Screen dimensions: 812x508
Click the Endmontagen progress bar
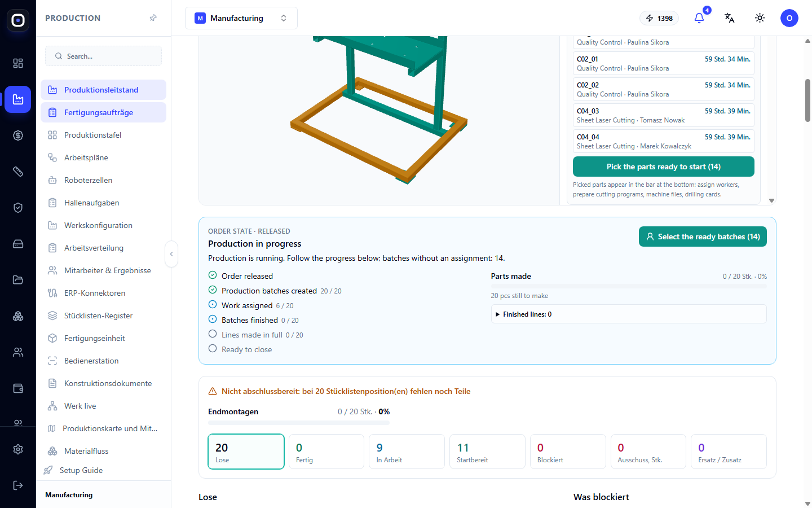299,423
